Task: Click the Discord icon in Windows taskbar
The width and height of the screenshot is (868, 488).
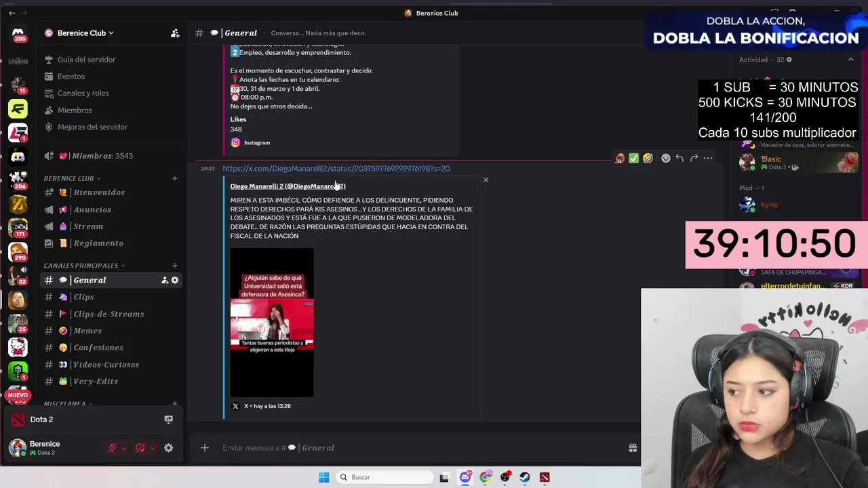Action: [x=465, y=477]
